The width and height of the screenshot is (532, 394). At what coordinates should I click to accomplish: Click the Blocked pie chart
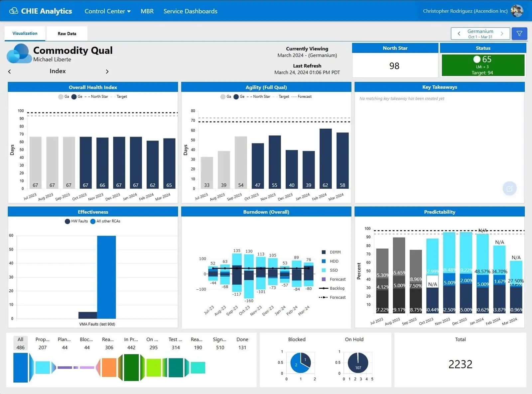coord(301,363)
